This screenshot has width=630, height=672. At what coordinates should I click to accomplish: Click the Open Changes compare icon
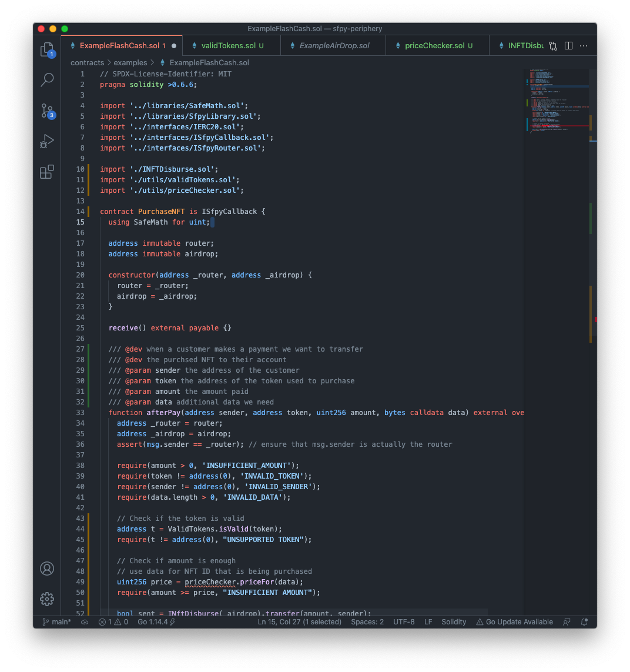point(553,46)
